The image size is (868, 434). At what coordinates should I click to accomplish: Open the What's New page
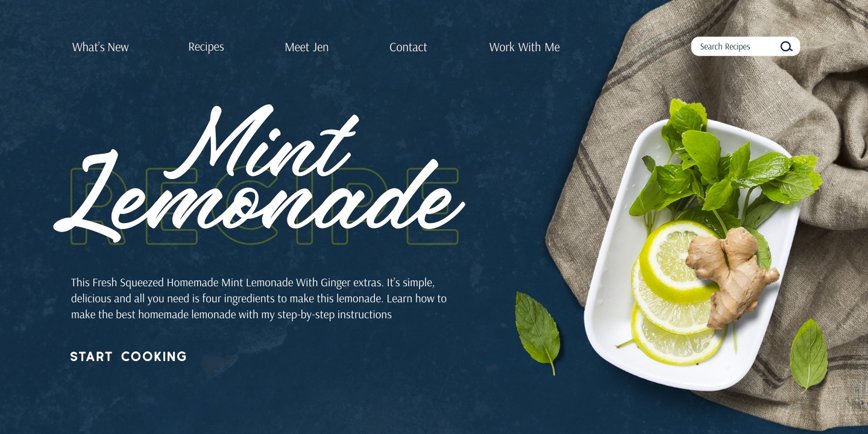[x=100, y=47]
